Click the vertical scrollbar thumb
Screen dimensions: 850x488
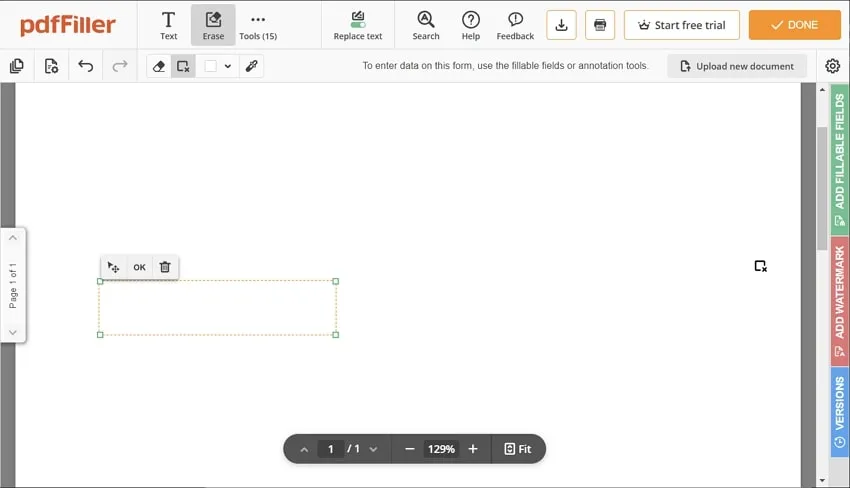click(x=822, y=189)
